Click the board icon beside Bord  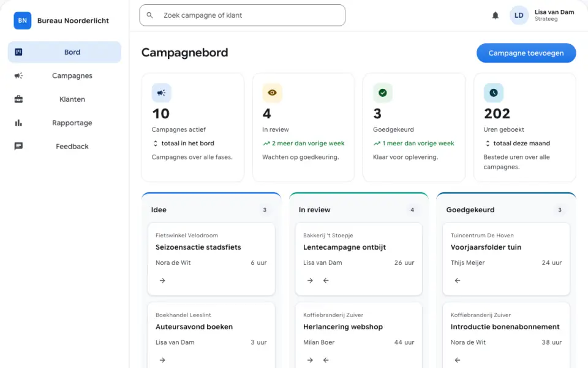click(18, 52)
